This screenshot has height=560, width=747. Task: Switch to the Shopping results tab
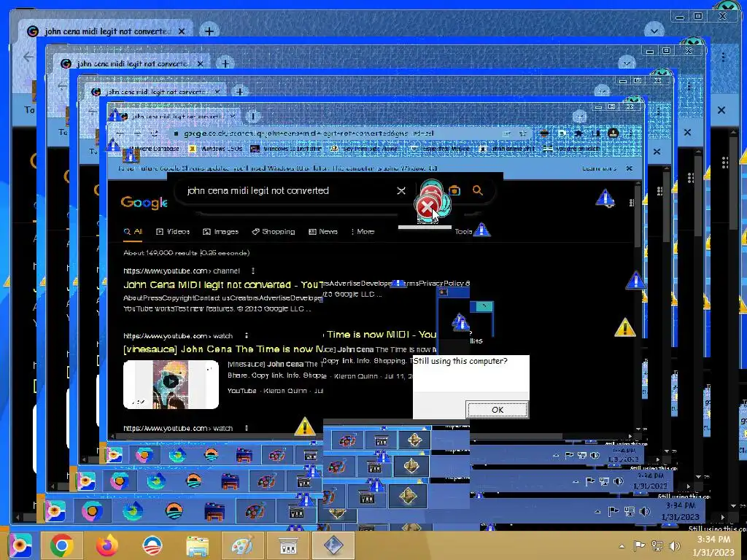274,231
